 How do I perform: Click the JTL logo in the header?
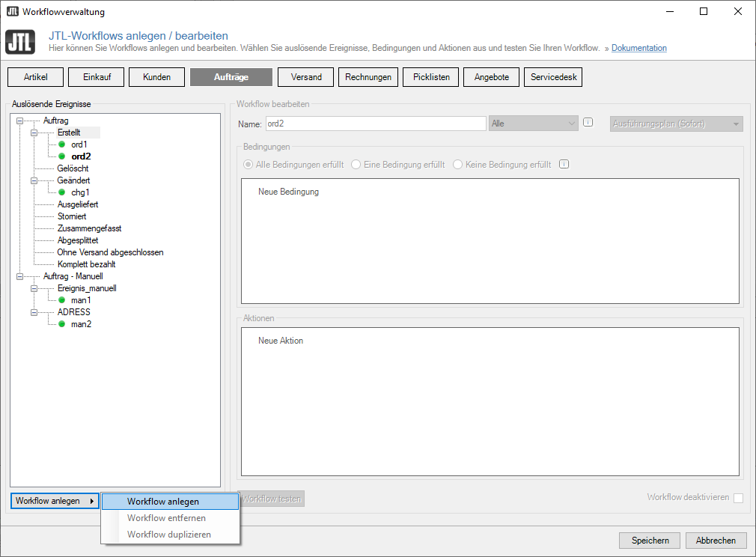click(20, 42)
